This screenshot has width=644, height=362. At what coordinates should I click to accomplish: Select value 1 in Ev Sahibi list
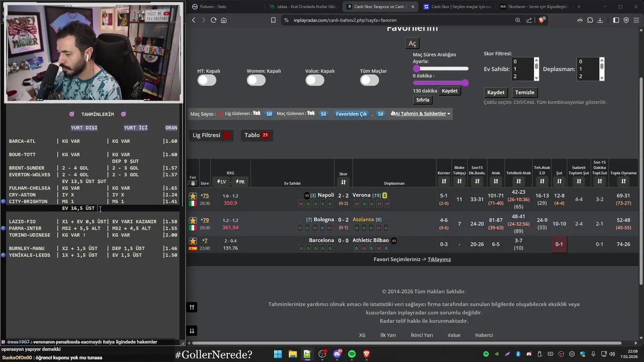[522, 69]
